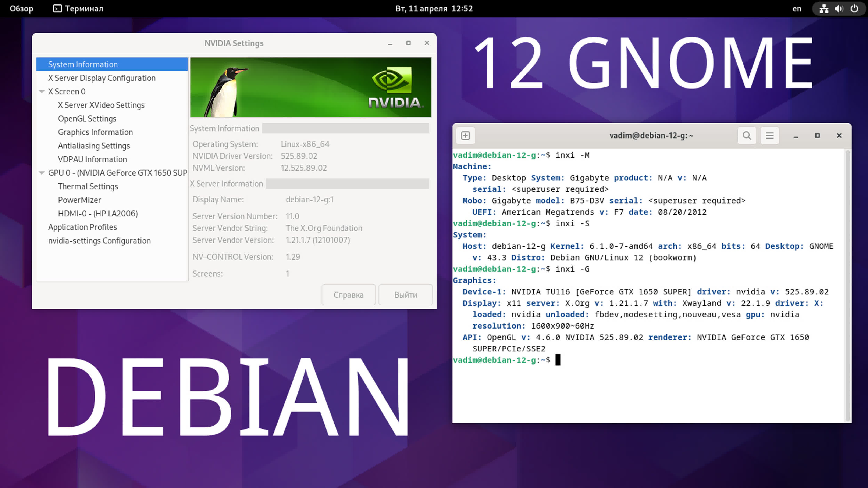Select Antialiasing Settings section
This screenshot has height=488, width=868.
tap(94, 145)
